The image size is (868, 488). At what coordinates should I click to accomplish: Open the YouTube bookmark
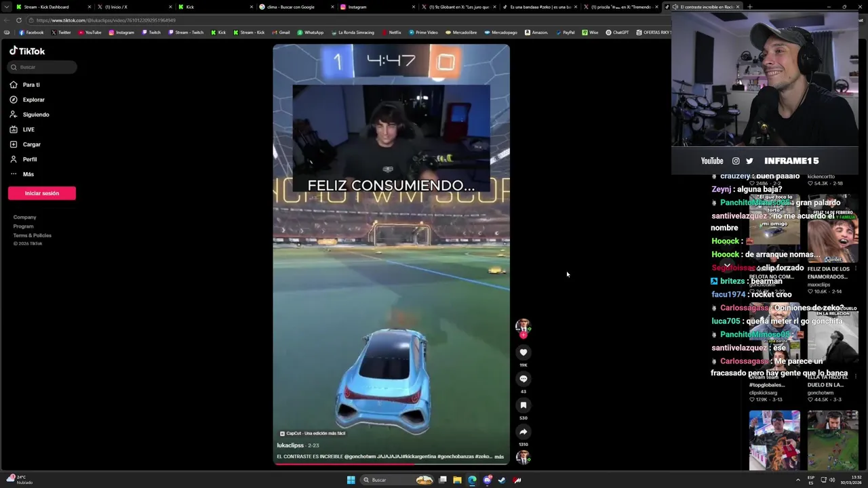pyautogui.click(x=90, y=33)
